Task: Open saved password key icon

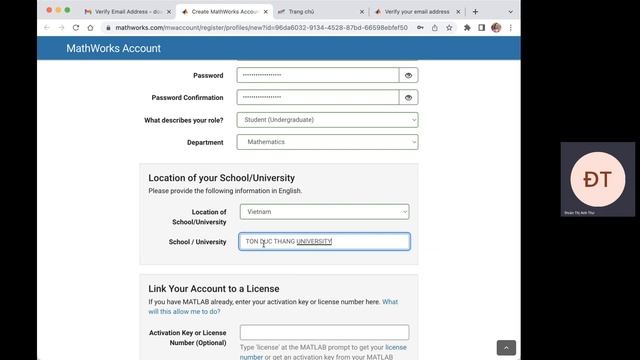Action: click(x=420, y=28)
